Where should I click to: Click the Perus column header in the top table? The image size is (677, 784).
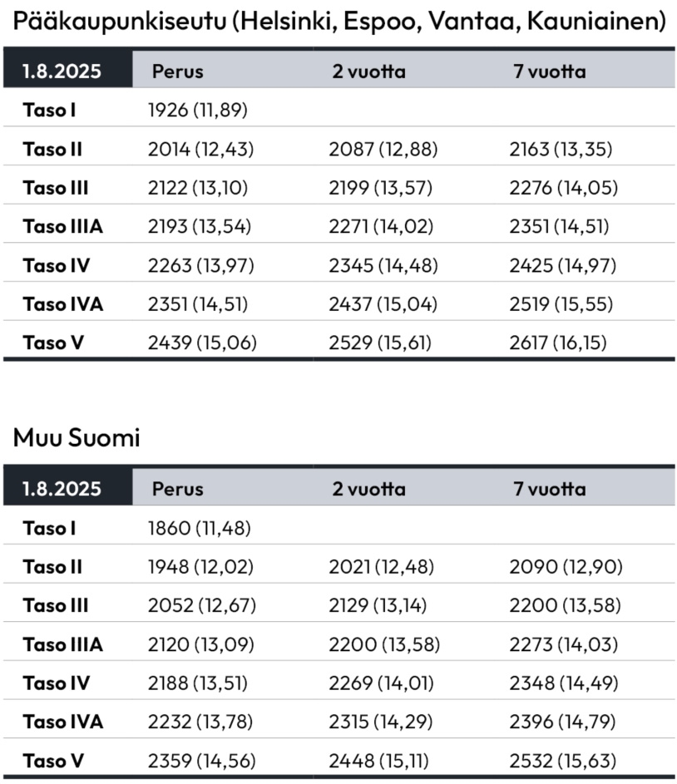tap(177, 71)
